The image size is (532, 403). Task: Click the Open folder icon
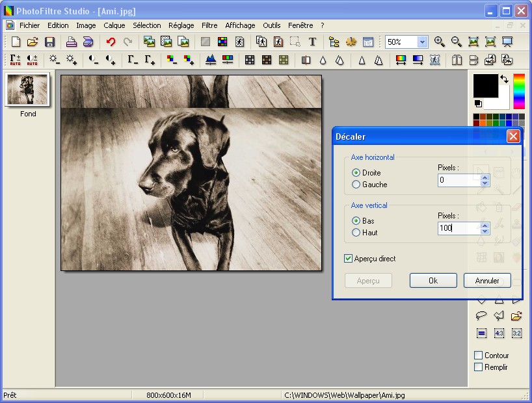33,42
